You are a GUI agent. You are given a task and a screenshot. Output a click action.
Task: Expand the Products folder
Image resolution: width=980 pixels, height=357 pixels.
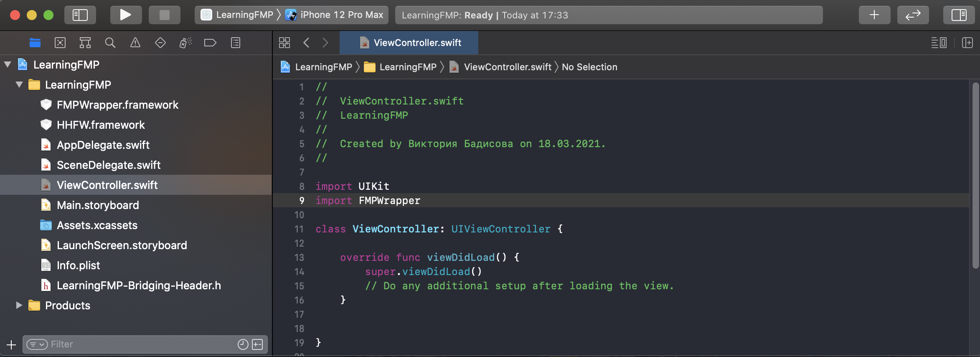pyautogui.click(x=19, y=306)
